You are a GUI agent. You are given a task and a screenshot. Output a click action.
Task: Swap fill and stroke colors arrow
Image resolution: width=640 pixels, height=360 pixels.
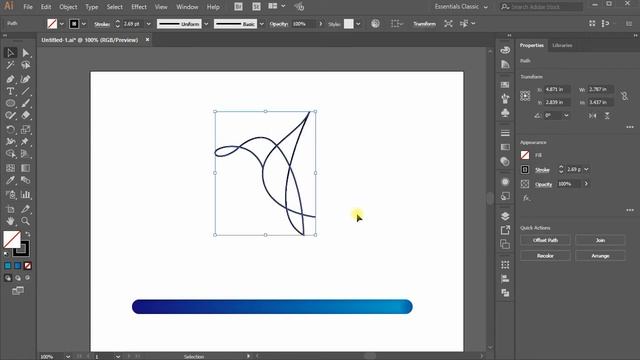(27, 234)
